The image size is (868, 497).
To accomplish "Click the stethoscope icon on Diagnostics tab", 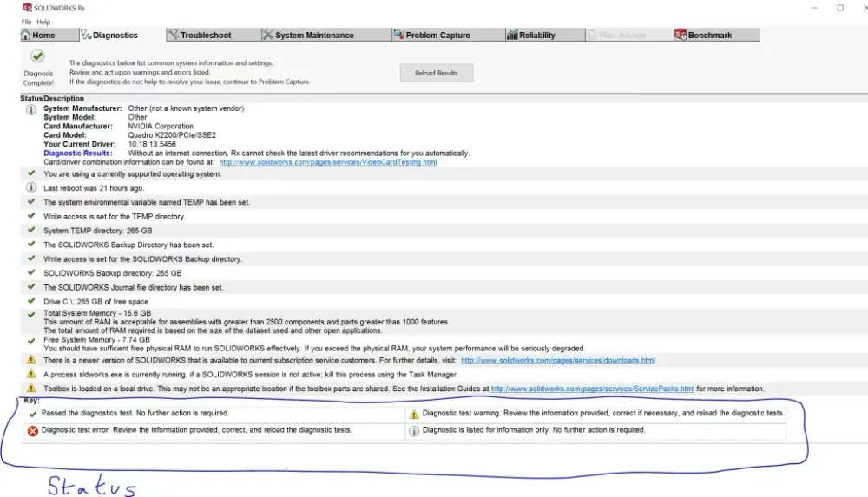I will tap(86, 35).
